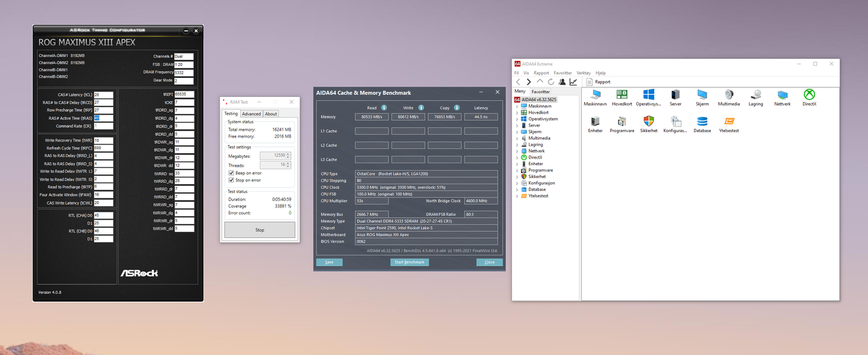Screen dimensions: 868x355
Task: Open the Rapport menu in the menu bar
Action: (541, 72)
